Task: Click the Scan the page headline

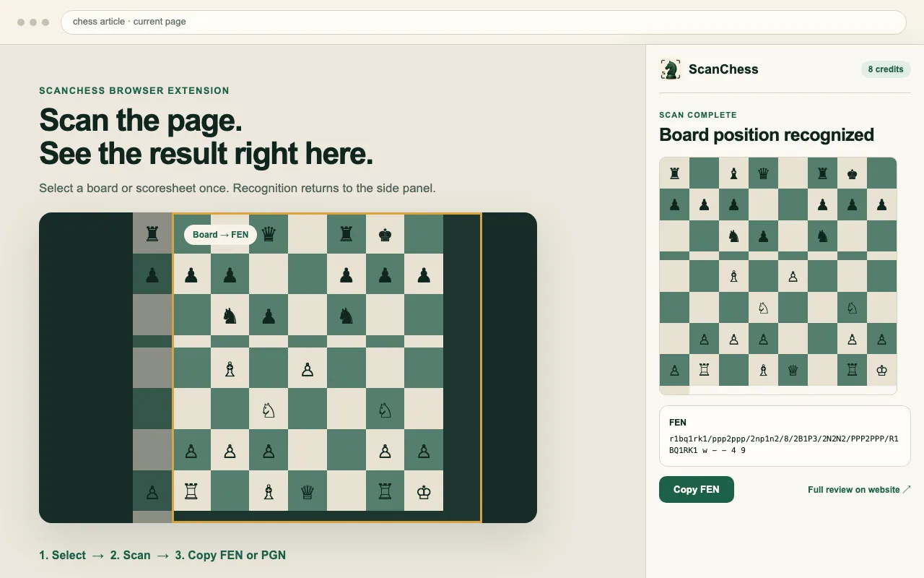Action: pos(206,136)
